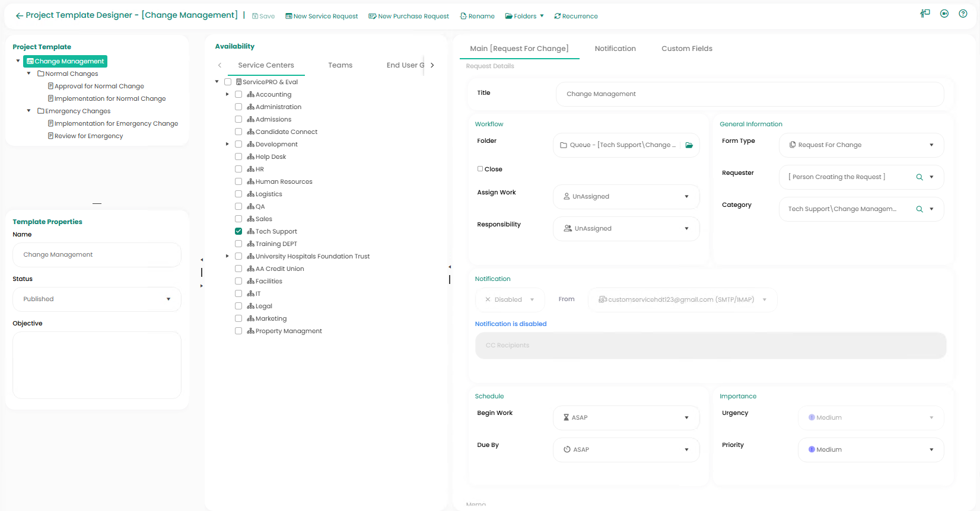Click the back arrow beside Project Template Designer
Image resolution: width=980 pixels, height=511 pixels.
pyautogui.click(x=19, y=16)
